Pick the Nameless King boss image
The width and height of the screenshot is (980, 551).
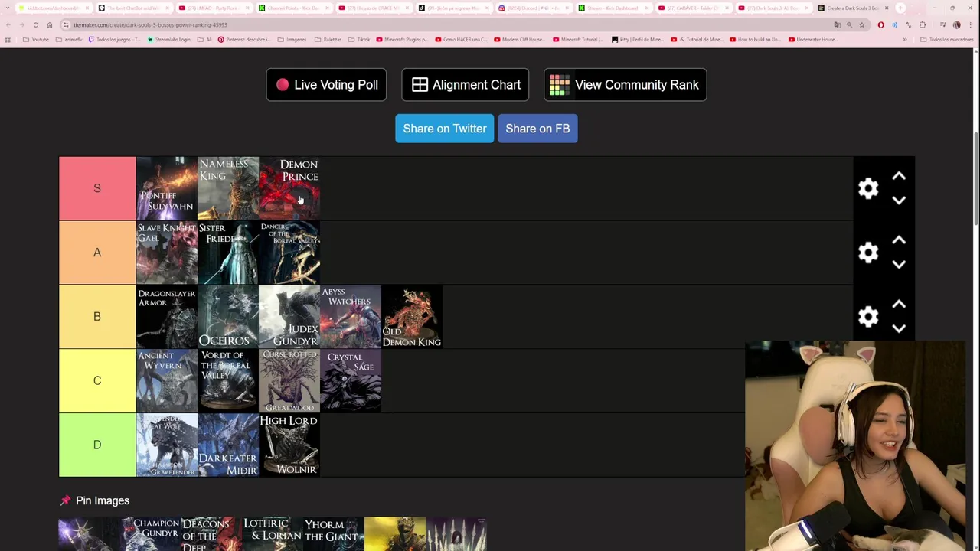point(228,188)
